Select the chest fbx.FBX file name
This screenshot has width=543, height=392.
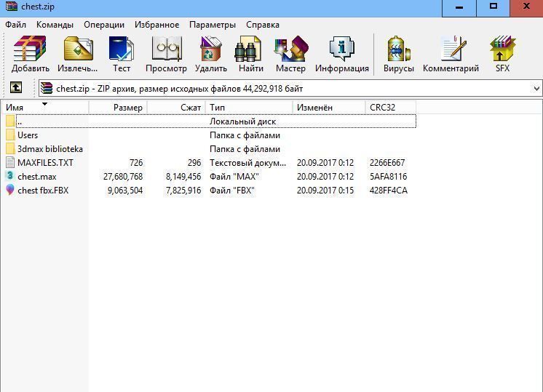[43, 191]
